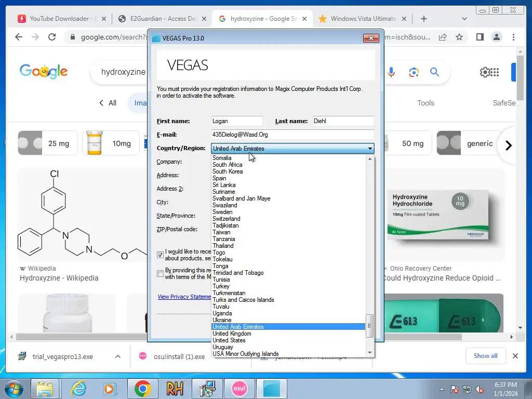The height and width of the screenshot is (399, 532).
Task: Expand trial_vegaspro13.exe download options chevron
Action: click(118, 356)
